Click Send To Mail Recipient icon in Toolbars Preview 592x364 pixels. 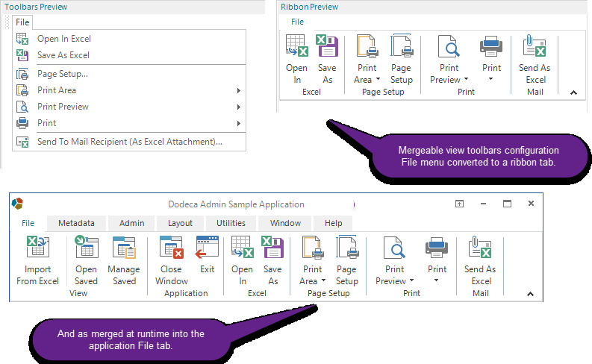coord(22,142)
